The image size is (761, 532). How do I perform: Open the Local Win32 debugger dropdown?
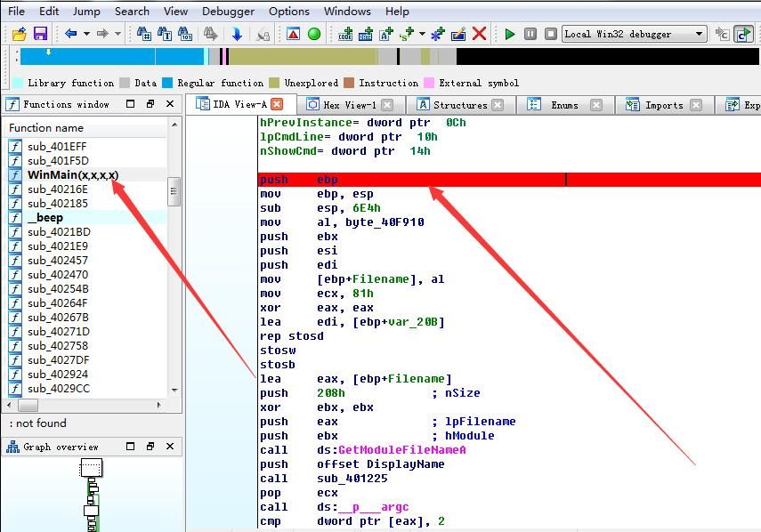click(x=634, y=34)
